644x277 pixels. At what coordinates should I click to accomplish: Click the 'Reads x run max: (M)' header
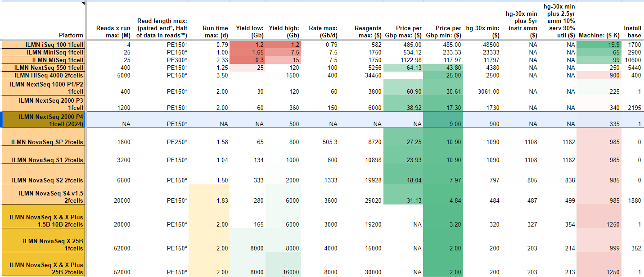coord(109,21)
